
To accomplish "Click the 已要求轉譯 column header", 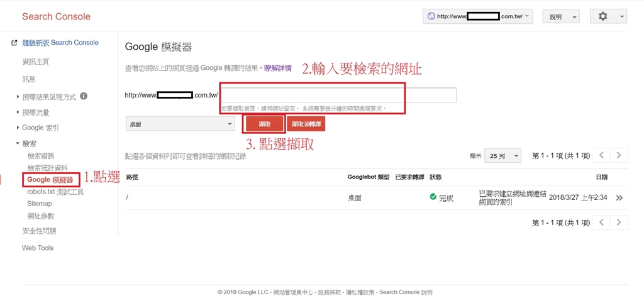I will tap(409, 177).
